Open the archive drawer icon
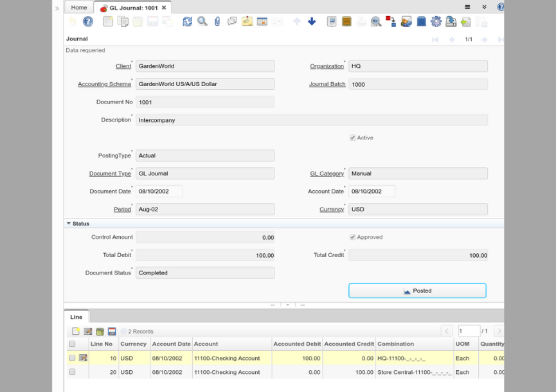Screen dimensions: 556x392 [x=346, y=22]
